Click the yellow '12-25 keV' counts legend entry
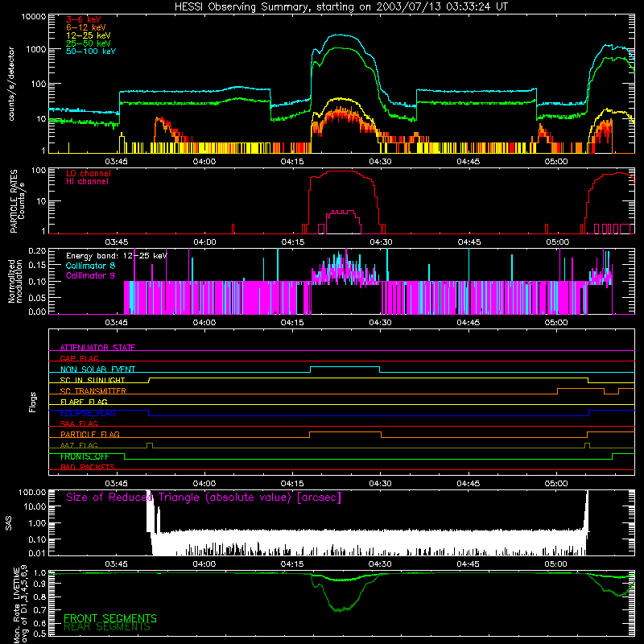 [x=89, y=35]
